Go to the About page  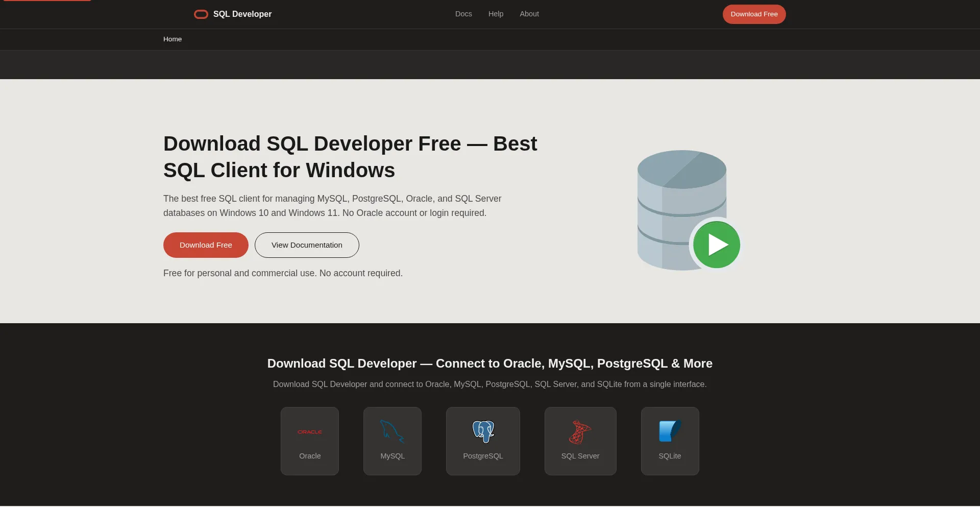click(x=529, y=14)
